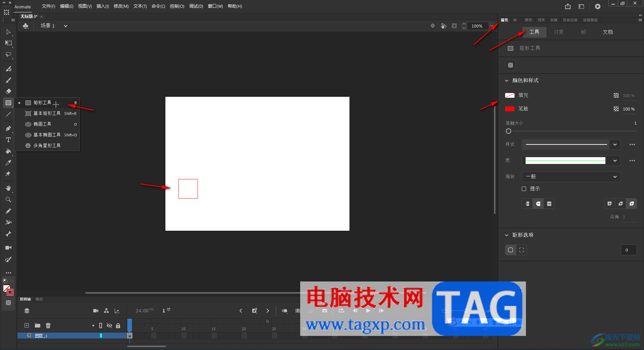Select the Fluid Brush tool

[x=8, y=69]
